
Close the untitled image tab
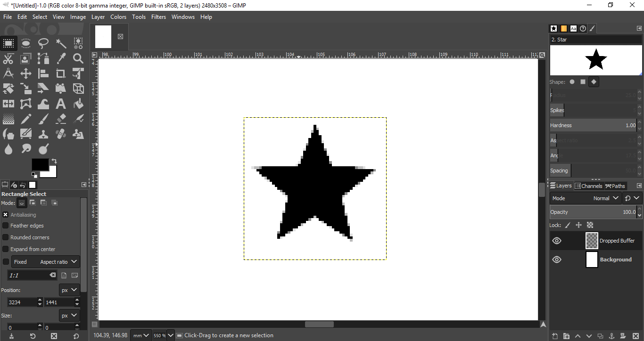point(120,36)
